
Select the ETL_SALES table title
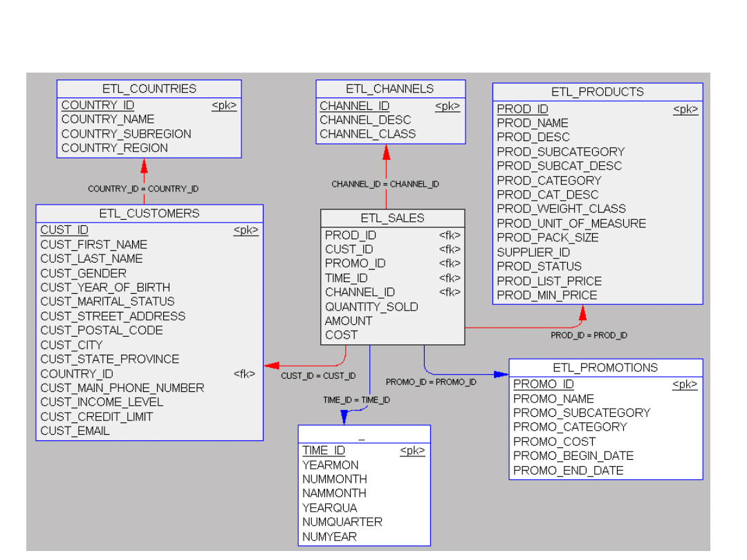[392, 218]
